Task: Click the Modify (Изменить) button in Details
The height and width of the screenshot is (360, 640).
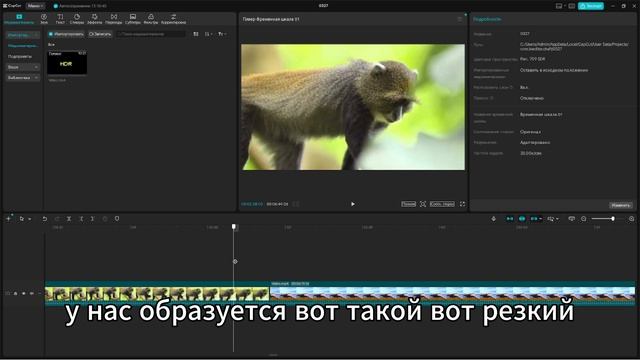Action: pyautogui.click(x=621, y=205)
